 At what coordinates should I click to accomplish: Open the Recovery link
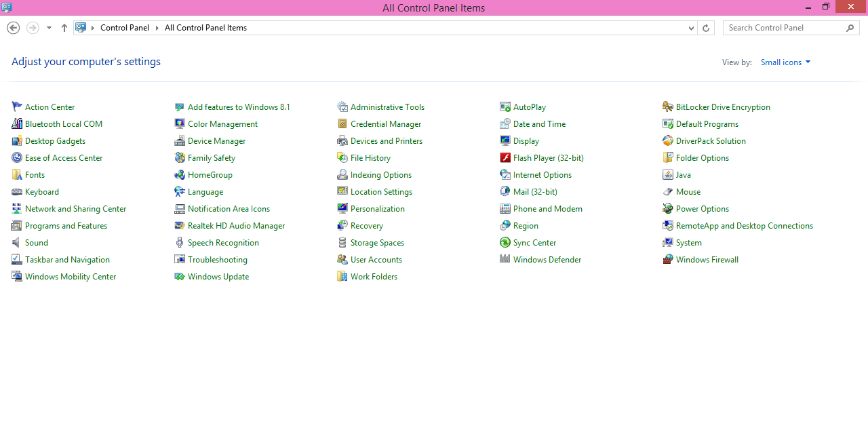tap(367, 226)
